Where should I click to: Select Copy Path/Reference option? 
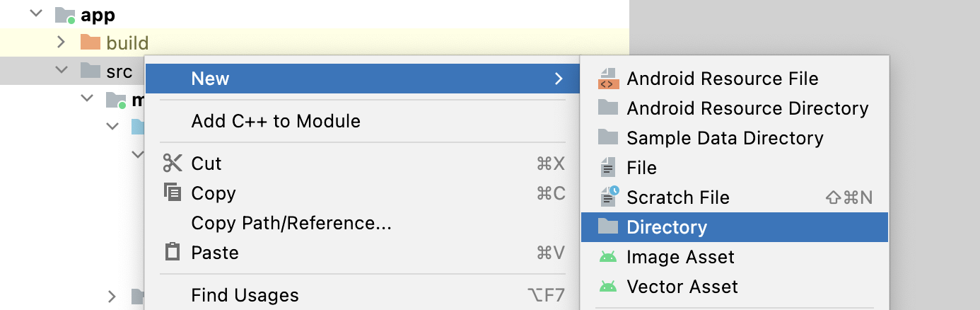coord(291,223)
